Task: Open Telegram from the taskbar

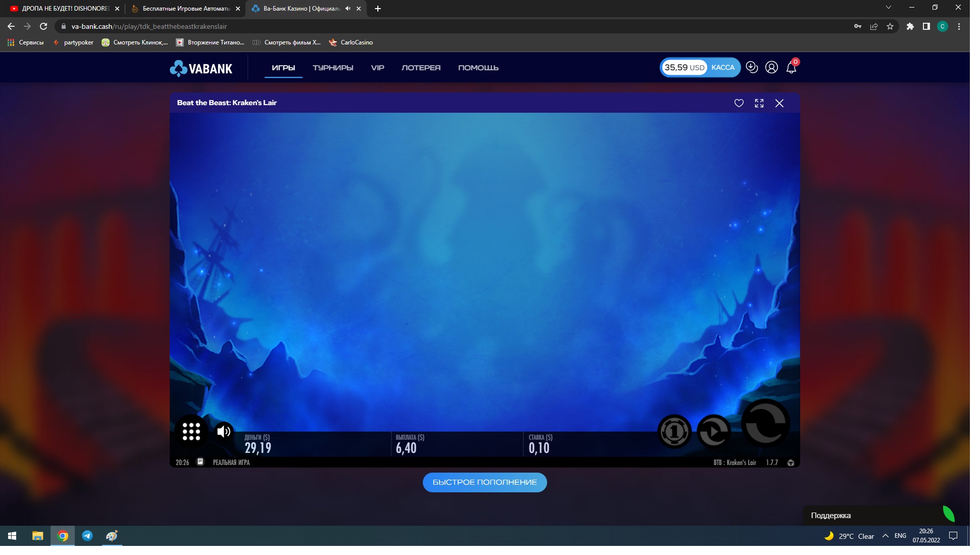Action: [87, 536]
